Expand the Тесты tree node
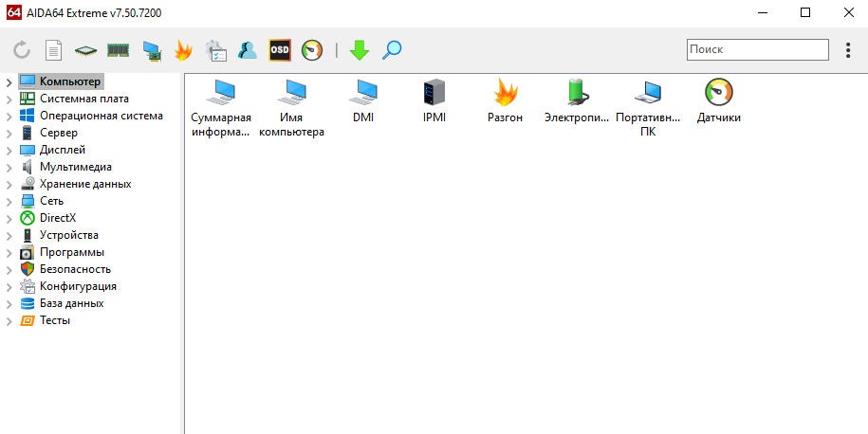This screenshot has width=868, height=434. click(9, 322)
